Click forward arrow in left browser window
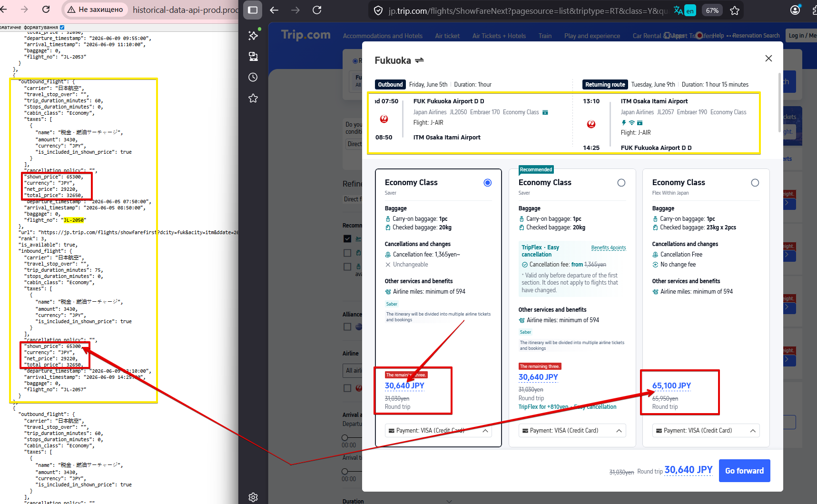Image resolution: width=817 pixels, height=504 pixels. click(25, 10)
